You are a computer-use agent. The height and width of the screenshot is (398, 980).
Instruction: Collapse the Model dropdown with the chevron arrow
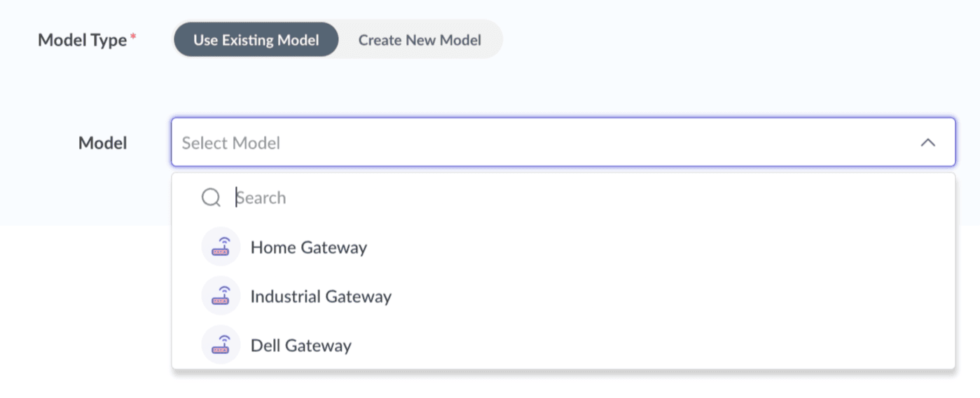pos(927,142)
